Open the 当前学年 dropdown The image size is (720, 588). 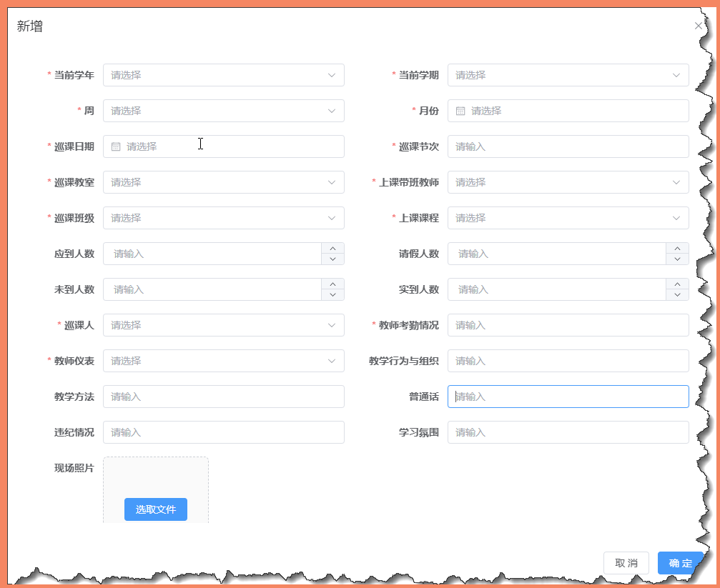point(223,75)
